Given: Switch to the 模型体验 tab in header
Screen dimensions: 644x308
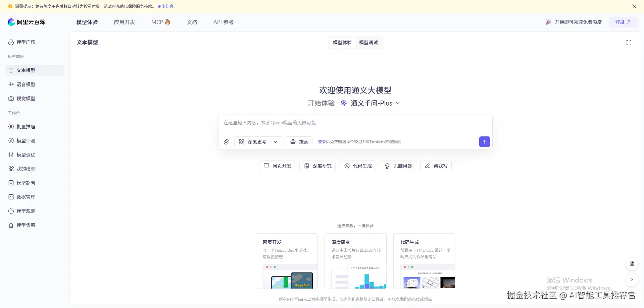Looking at the screenshot, I should (x=342, y=43).
